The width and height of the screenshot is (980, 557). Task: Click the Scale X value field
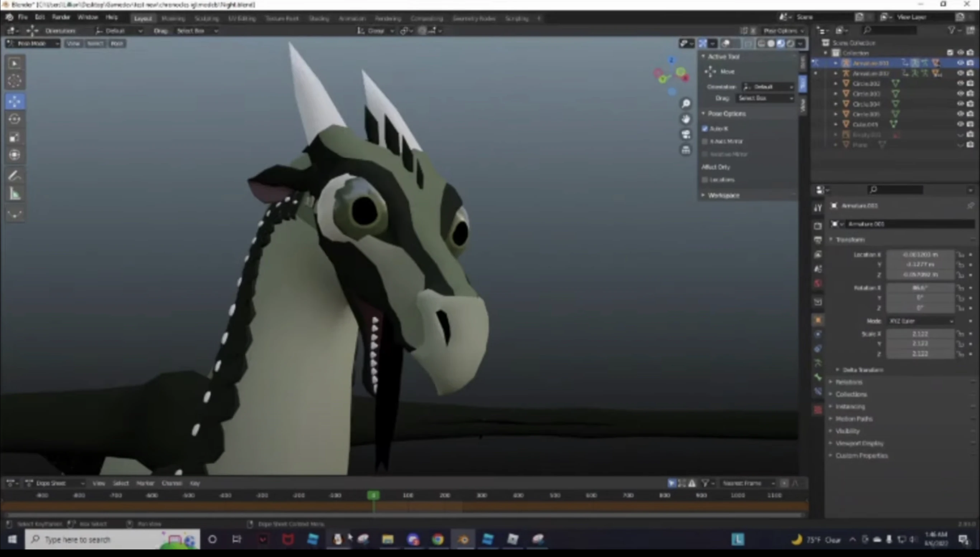[920, 334]
